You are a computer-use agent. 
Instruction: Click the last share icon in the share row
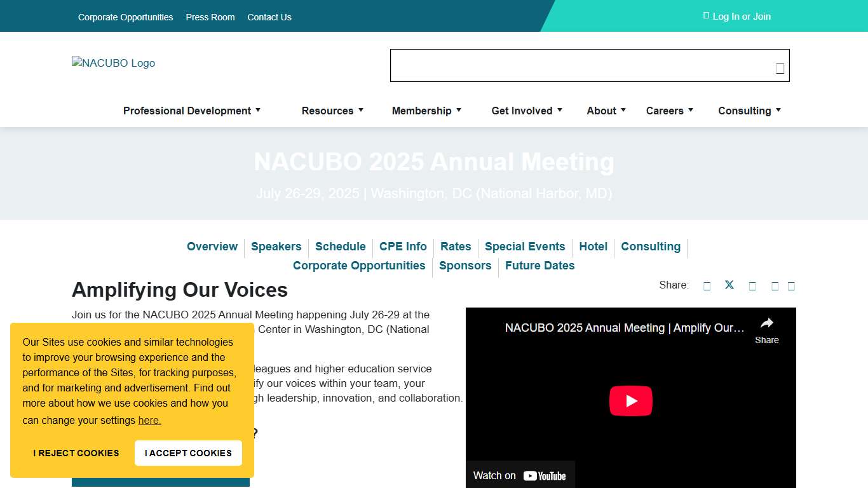coord(790,286)
